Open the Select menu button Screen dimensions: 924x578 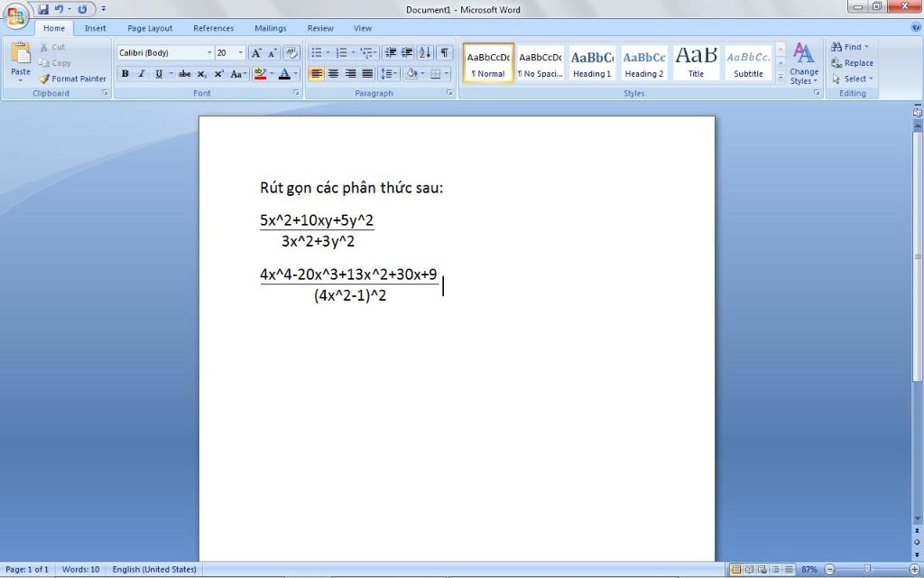852,79
